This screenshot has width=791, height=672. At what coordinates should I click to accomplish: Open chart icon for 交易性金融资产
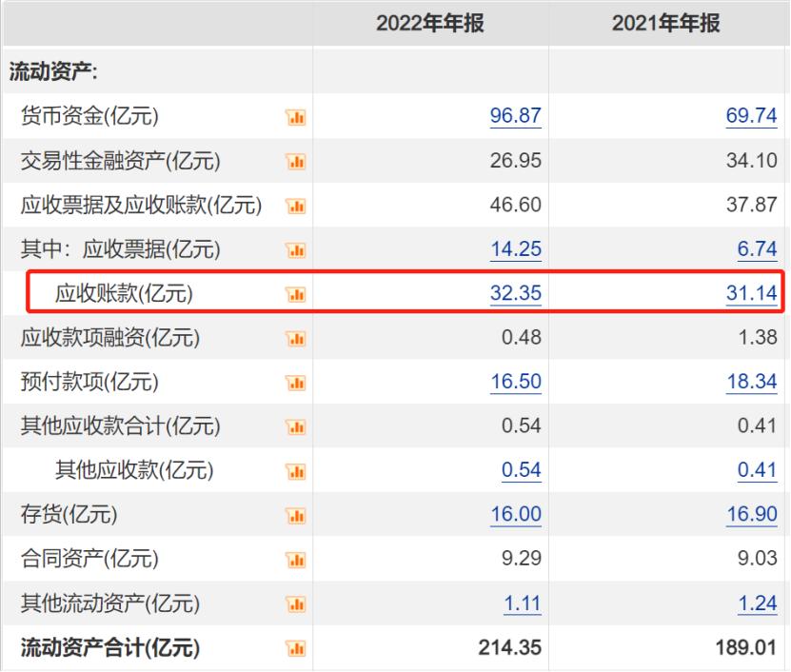[295, 162]
